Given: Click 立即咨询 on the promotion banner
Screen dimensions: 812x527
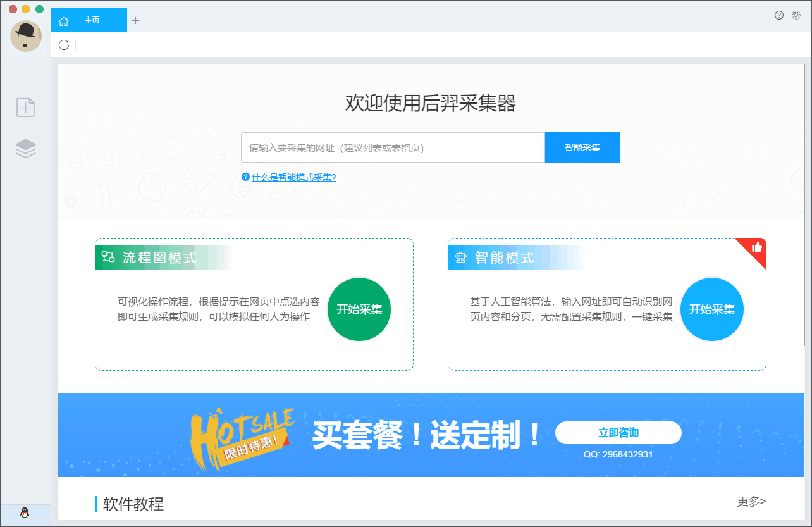Looking at the screenshot, I should tap(618, 433).
